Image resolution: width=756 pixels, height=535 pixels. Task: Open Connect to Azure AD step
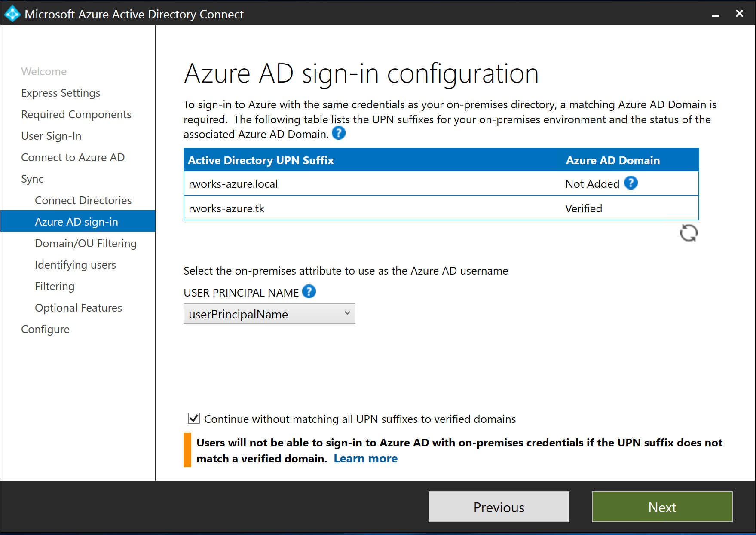pos(73,157)
